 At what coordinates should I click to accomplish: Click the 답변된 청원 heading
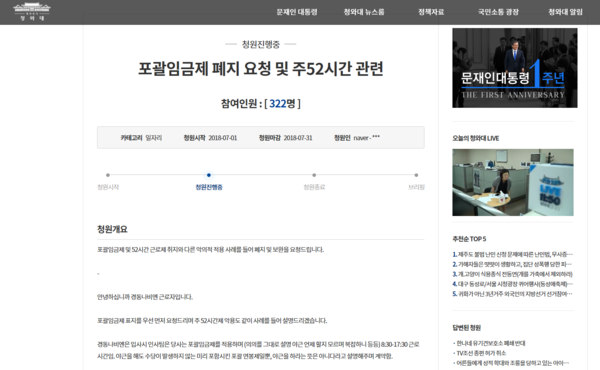click(x=466, y=328)
